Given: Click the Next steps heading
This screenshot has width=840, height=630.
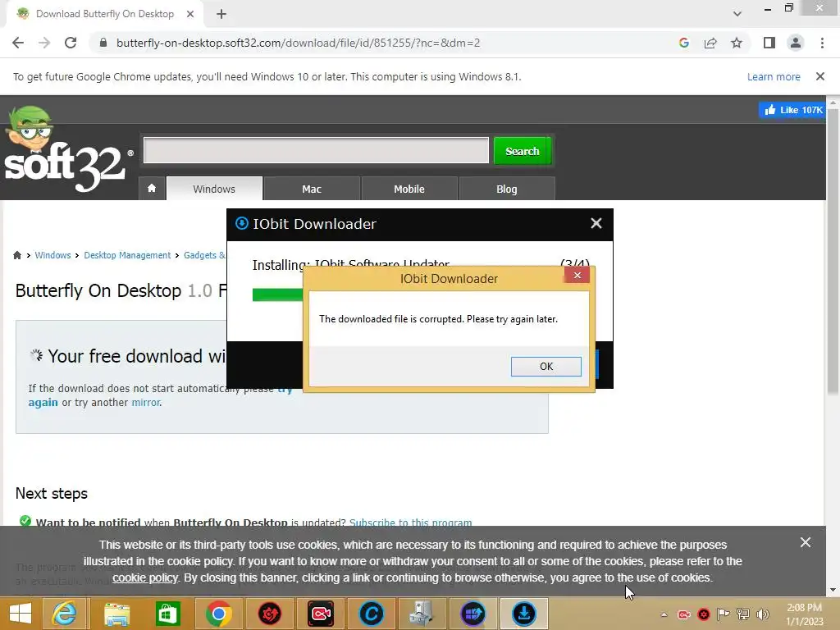Looking at the screenshot, I should coord(52,493).
